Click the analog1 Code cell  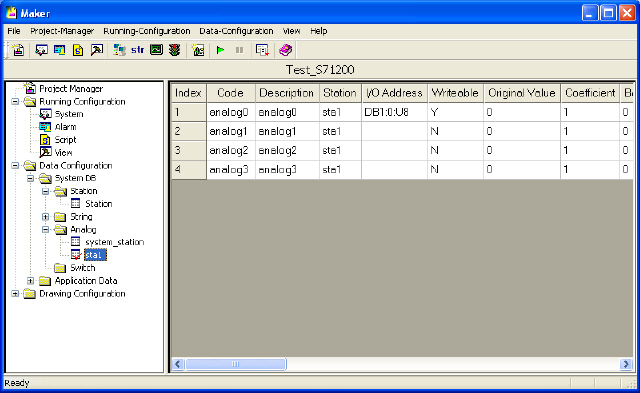pyautogui.click(x=231, y=131)
